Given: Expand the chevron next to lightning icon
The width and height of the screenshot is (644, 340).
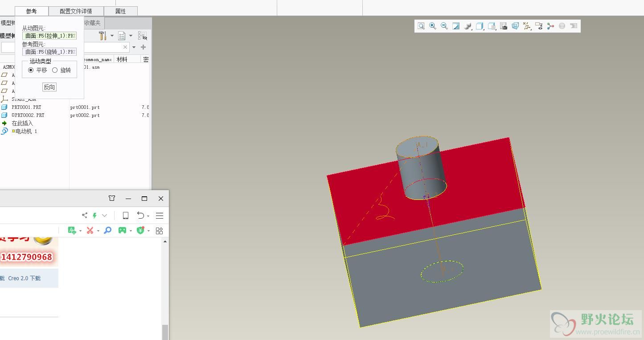Looking at the screenshot, I should click(104, 216).
